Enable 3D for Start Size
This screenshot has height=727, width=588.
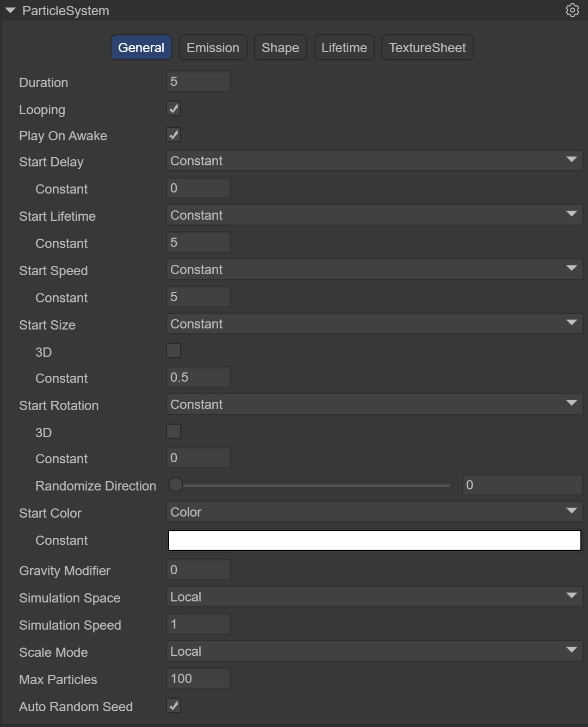[x=174, y=351]
